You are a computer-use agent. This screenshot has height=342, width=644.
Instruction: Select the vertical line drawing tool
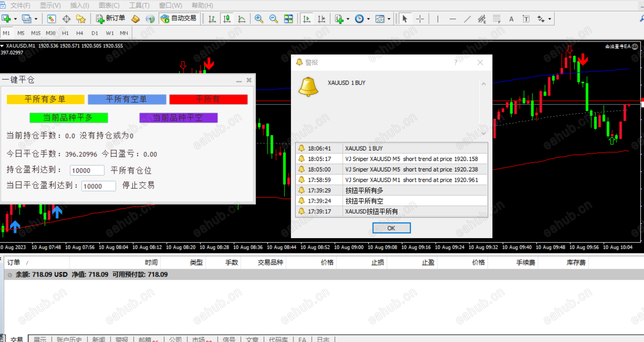438,19
